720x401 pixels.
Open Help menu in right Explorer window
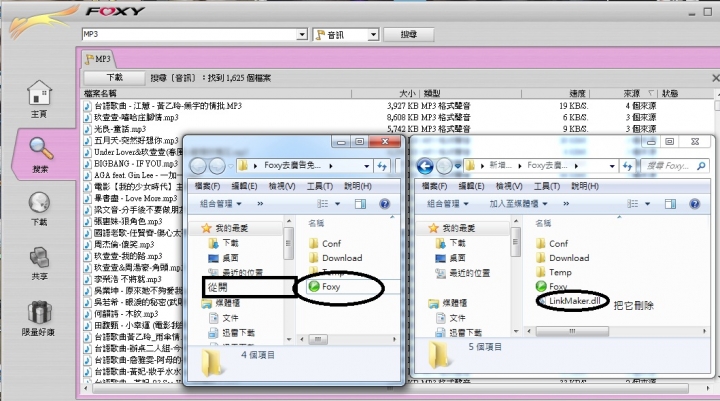585,186
